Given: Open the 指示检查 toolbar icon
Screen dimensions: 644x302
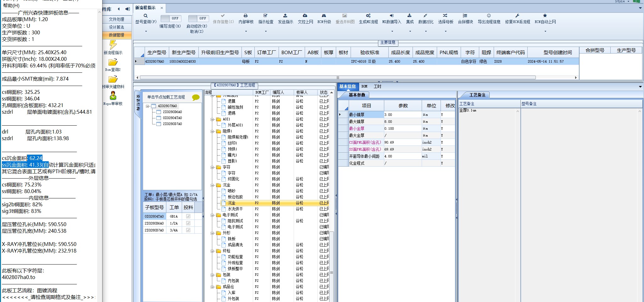Looking at the screenshot, I should pyautogui.click(x=265, y=16).
